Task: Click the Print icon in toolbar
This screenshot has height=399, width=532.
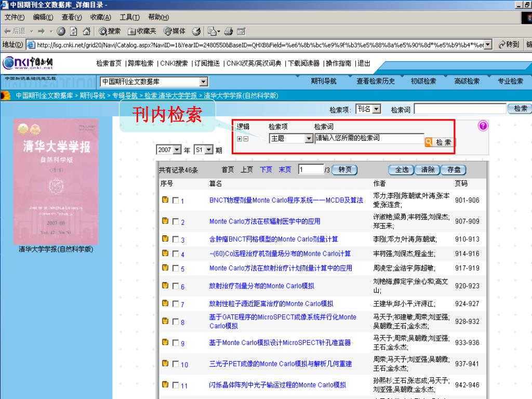Action: pos(229,31)
